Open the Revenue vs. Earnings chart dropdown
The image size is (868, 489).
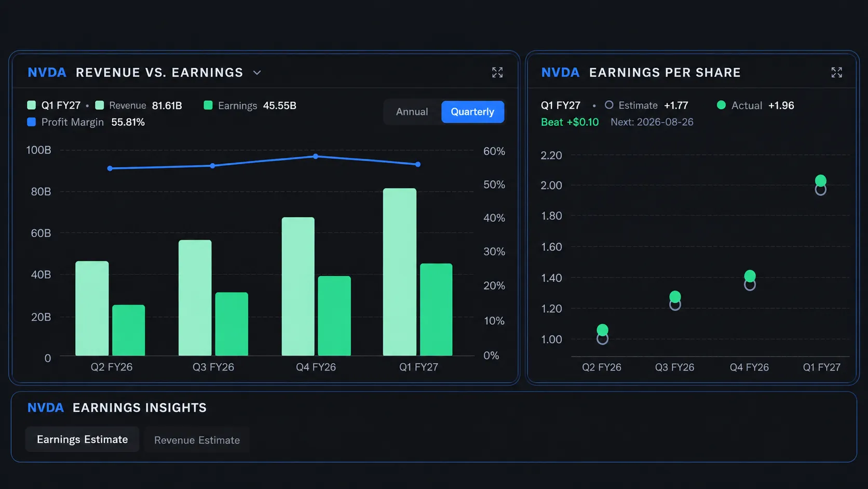point(257,73)
